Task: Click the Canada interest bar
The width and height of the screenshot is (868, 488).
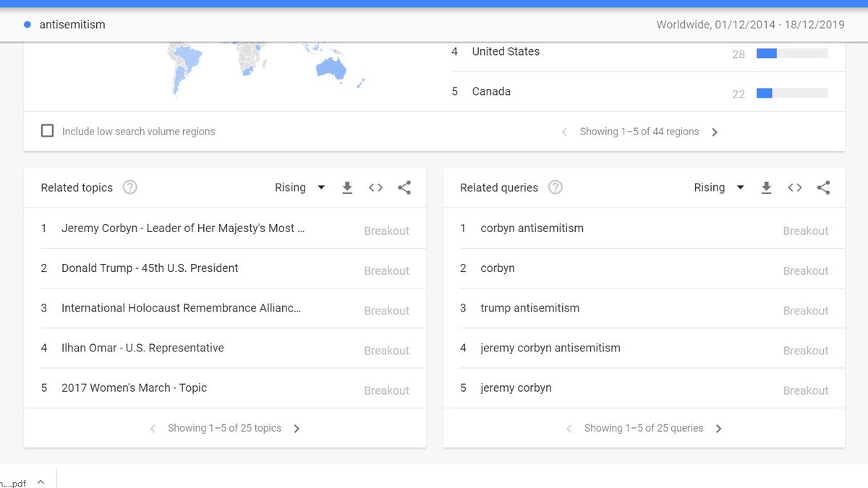Action: coord(792,93)
